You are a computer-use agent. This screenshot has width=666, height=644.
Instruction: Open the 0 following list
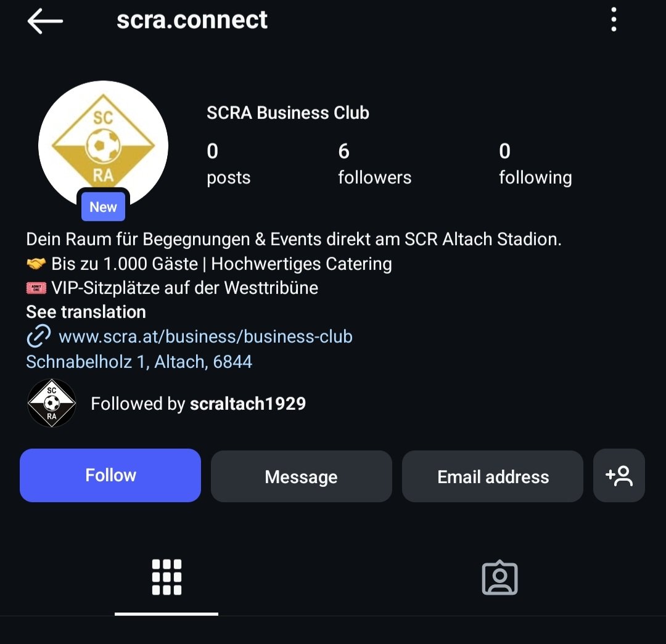(x=535, y=164)
